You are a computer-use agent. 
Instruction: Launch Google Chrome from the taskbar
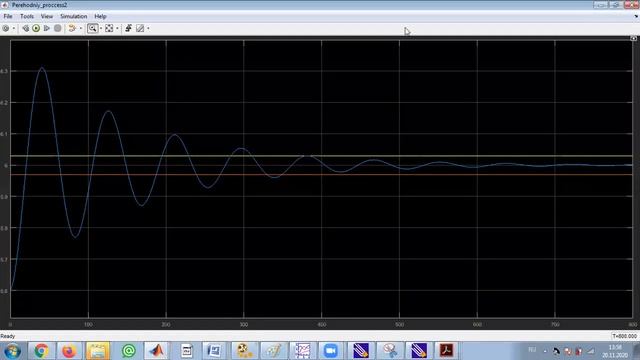point(41,351)
